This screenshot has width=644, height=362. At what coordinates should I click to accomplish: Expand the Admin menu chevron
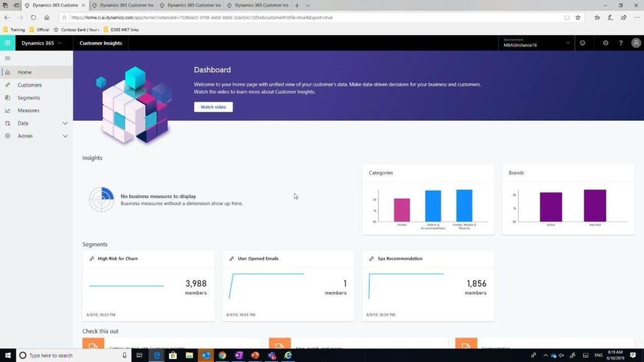click(x=65, y=136)
